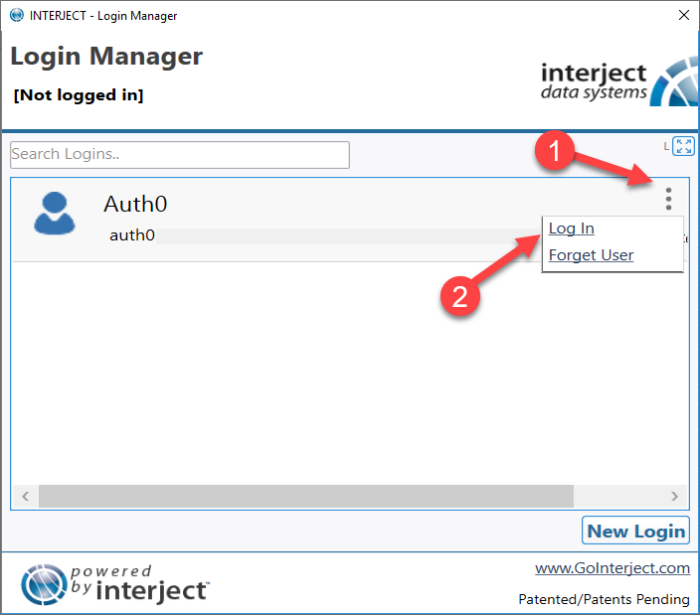Close the Login Manager window
Image resolution: width=700 pixels, height=615 pixels.
click(683, 15)
